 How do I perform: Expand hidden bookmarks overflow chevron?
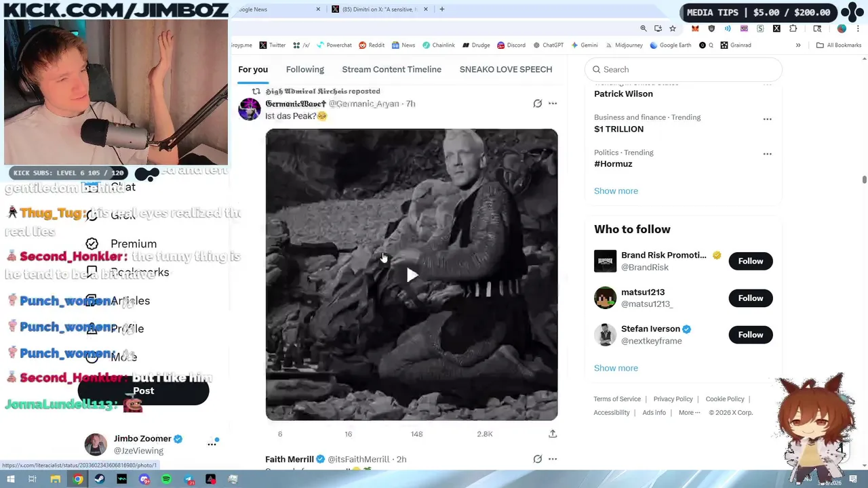[x=798, y=45]
